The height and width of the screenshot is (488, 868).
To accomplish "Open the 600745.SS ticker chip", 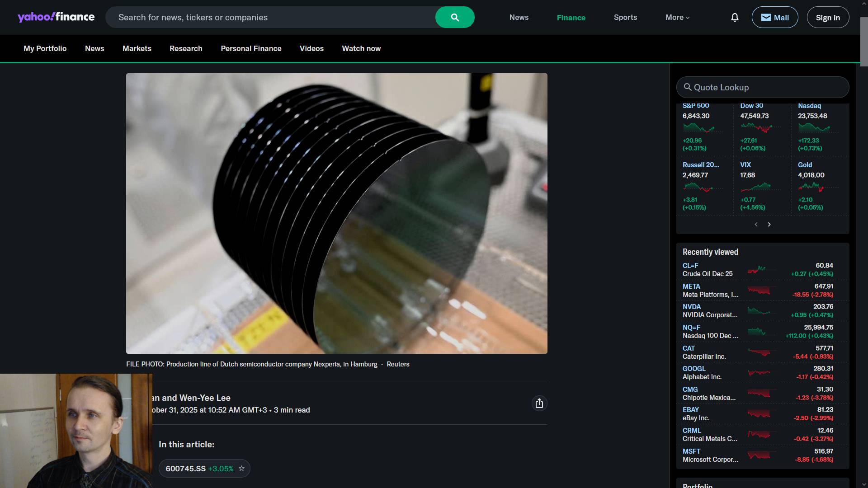I will (186, 469).
